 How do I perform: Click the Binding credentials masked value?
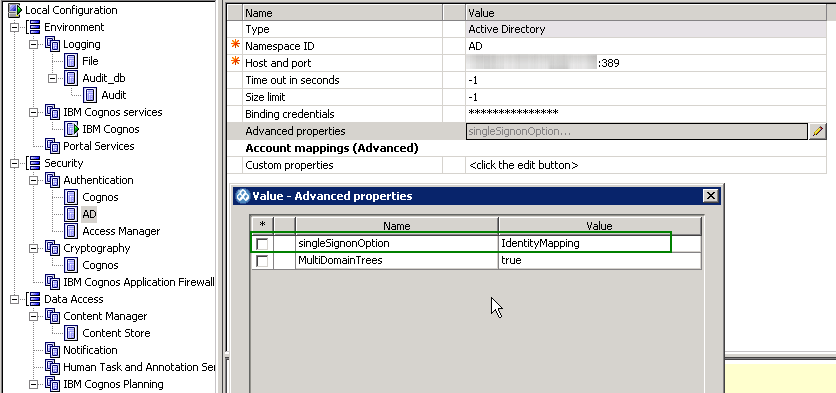click(646, 114)
